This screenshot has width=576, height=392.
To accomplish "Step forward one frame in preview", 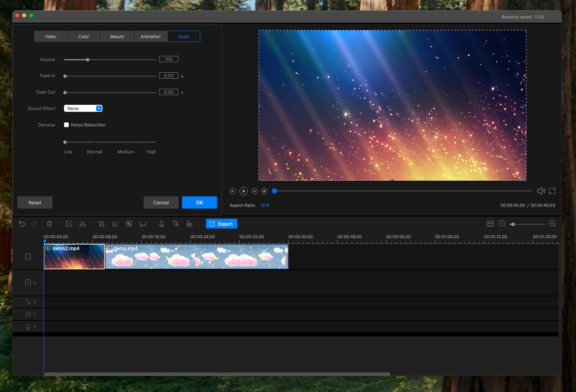I will point(254,191).
